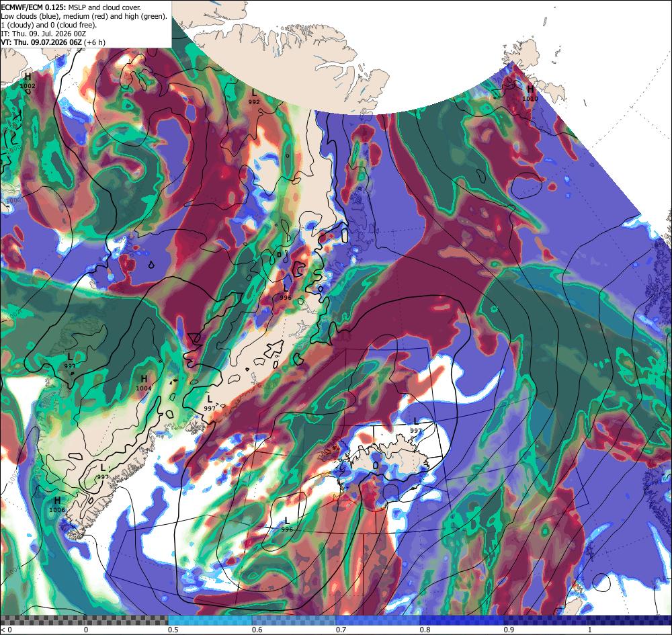Click the "0.5" colorbar tick label
Screen dimensions: 672x635
[173, 630]
